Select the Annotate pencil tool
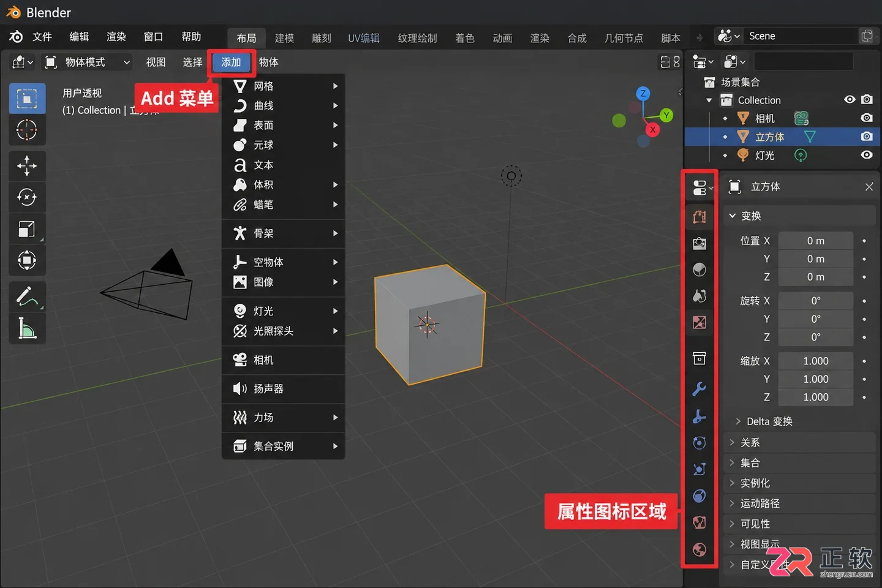The height and width of the screenshot is (588, 882). (x=27, y=296)
